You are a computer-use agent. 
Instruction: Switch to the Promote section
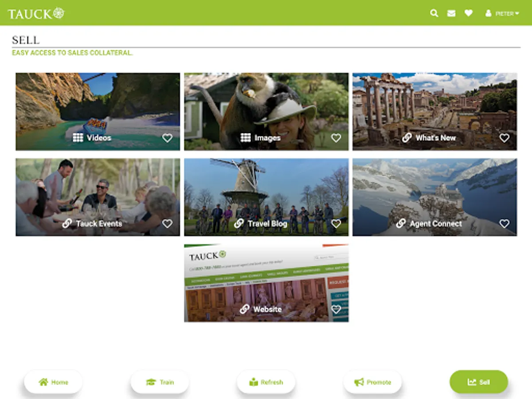click(x=372, y=382)
